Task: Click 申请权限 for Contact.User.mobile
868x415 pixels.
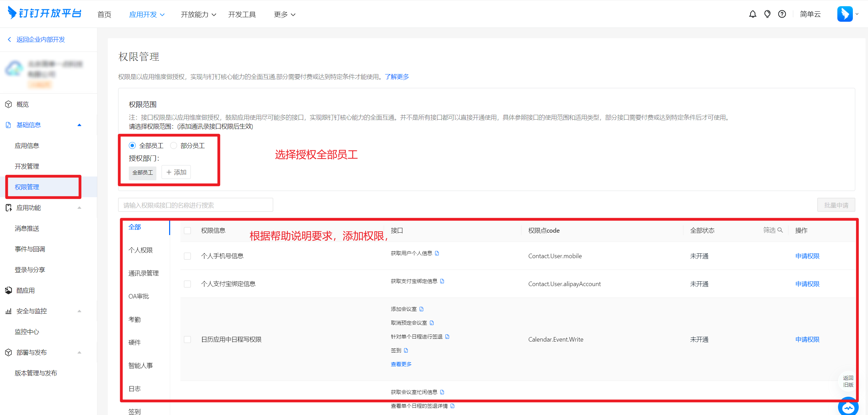Action: 807,256
